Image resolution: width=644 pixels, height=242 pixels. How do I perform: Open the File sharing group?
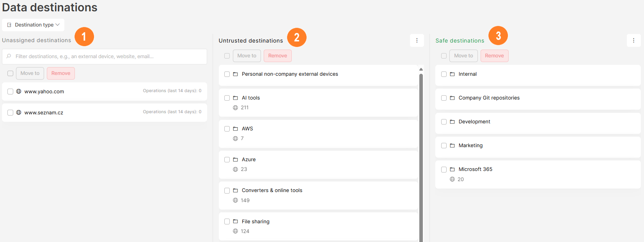pyautogui.click(x=318, y=226)
